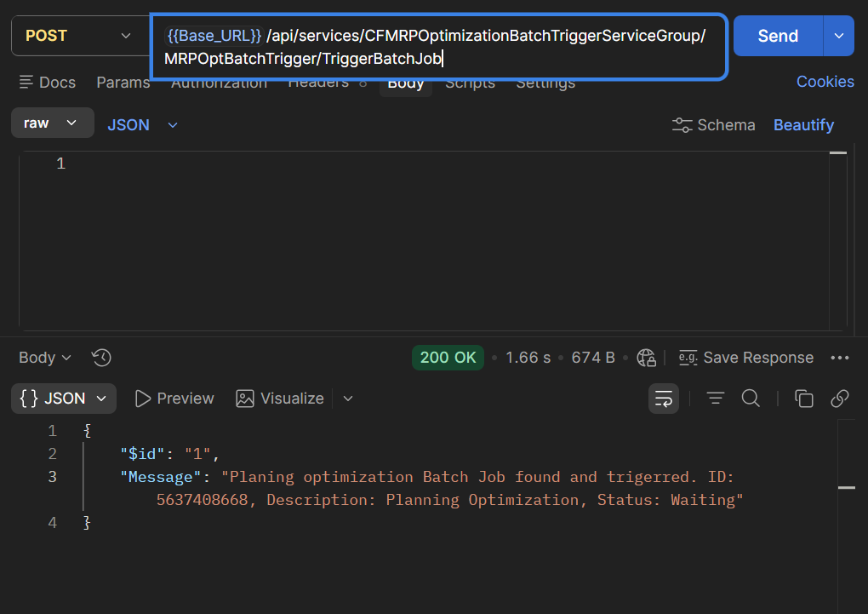Click into the request URL field
Viewport: 868px width, 614px height.
coord(439,47)
